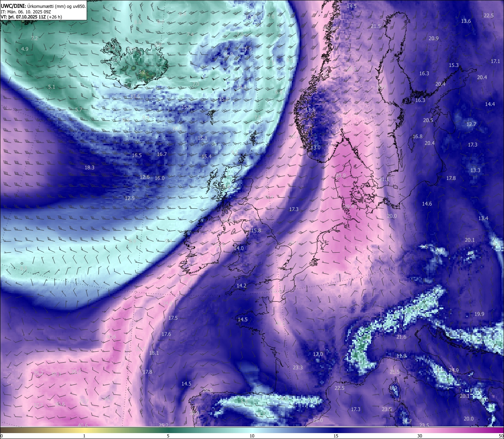
Task: Click colorbar tick label 50
Action: pyautogui.click(x=501, y=436)
